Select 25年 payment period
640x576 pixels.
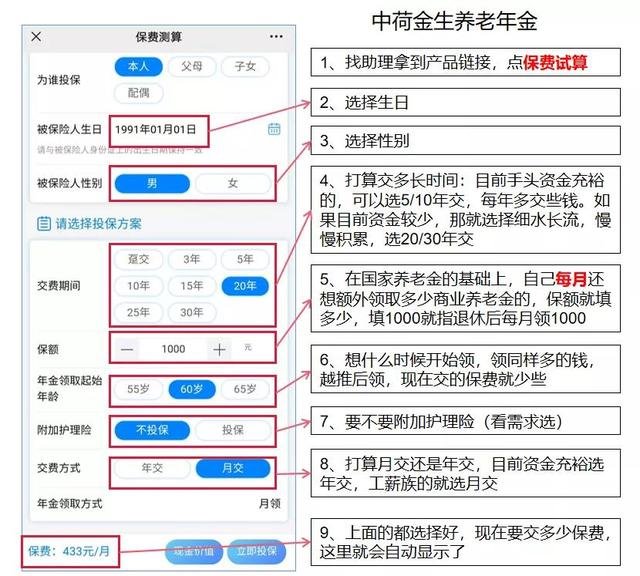click(x=138, y=312)
